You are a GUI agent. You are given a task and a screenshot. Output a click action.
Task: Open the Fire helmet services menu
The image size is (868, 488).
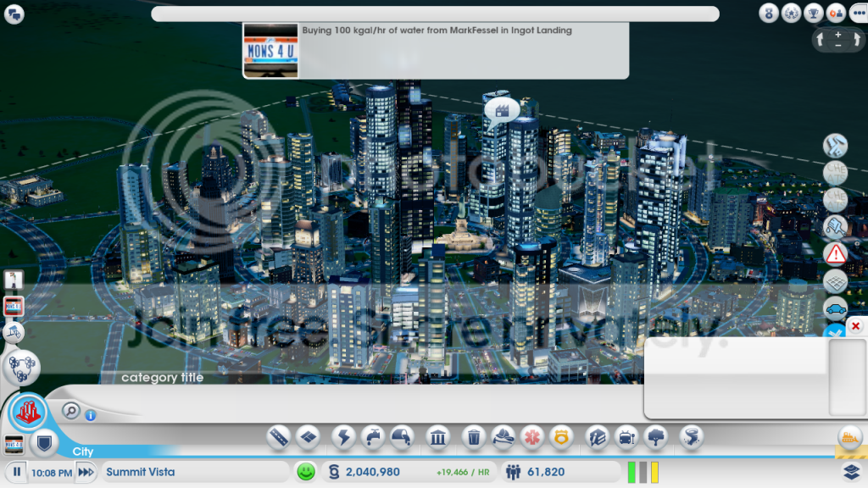click(x=503, y=438)
